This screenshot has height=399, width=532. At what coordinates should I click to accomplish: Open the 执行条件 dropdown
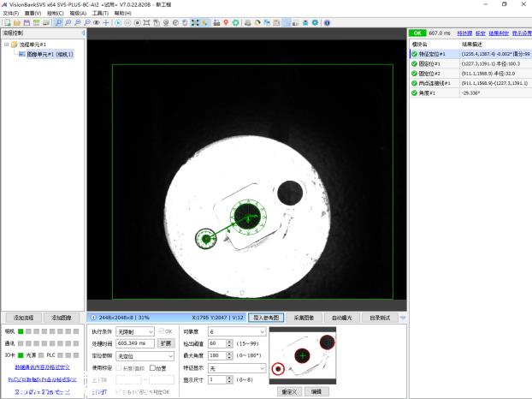click(135, 331)
